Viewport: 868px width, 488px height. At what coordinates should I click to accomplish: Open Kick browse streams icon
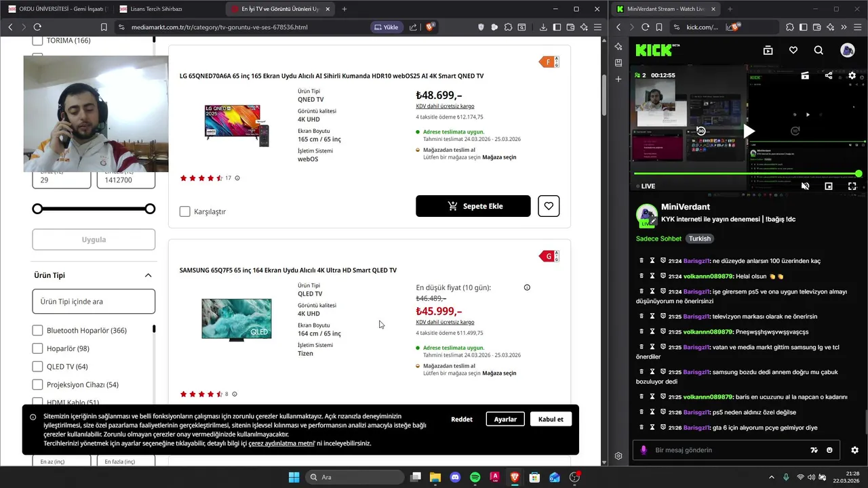pyautogui.click(x=768, y=50)
